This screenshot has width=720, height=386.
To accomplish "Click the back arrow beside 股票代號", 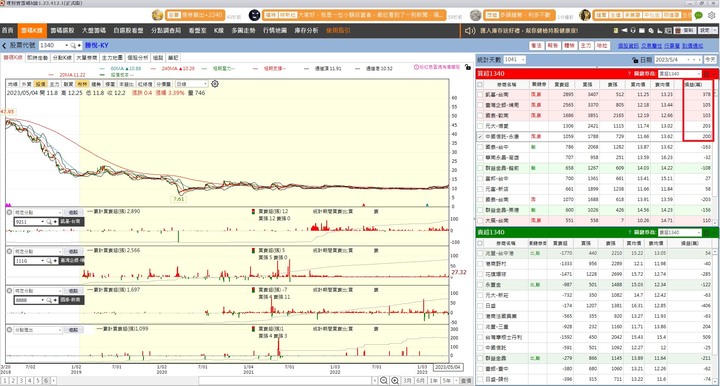I will [x=4, y=45].
